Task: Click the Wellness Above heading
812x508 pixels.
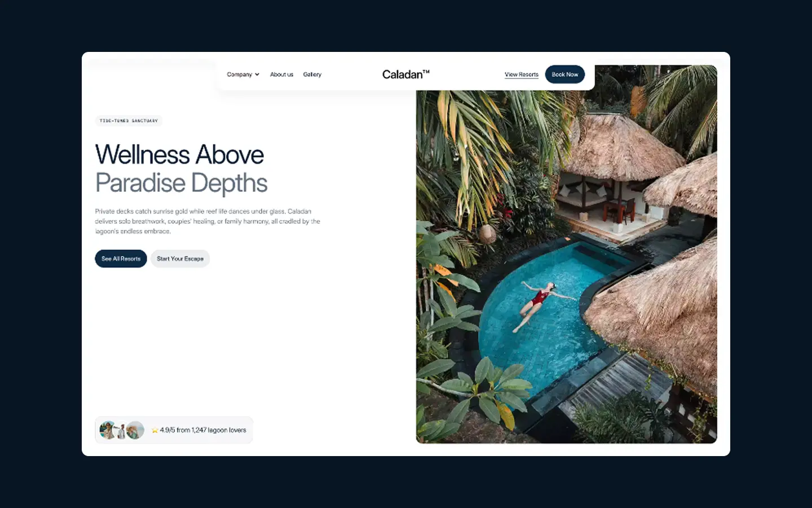Action: pyautogui.click(x=179, y=155)
